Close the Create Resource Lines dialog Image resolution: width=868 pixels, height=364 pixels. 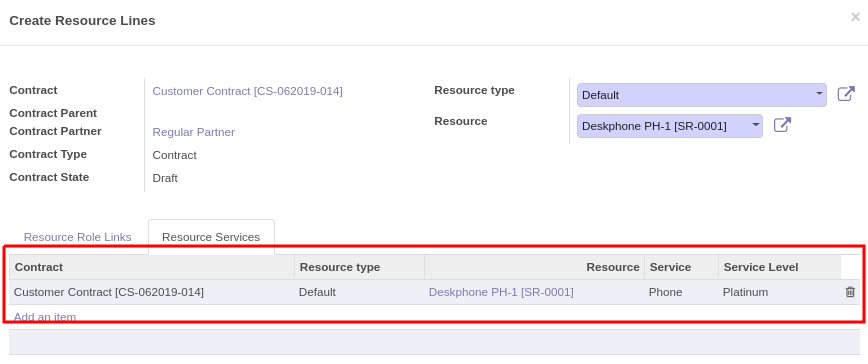pos(855,18)
